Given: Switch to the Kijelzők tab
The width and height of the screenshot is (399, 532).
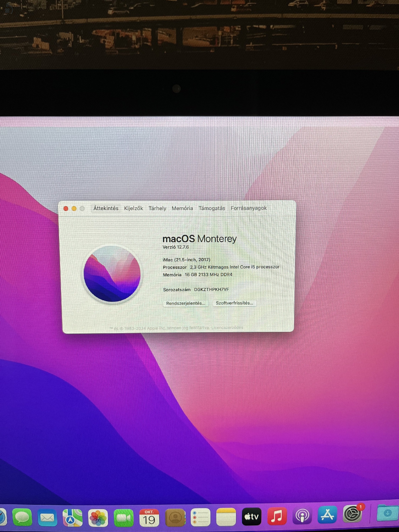Looking at the screenshot, I should click(x=134, y=208).
